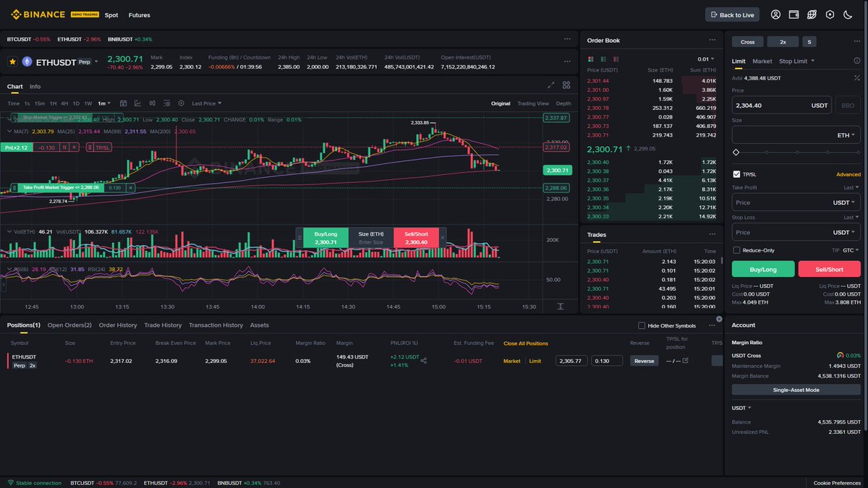Open the 2x leverage button
868x488 pixels.
click(783, 41)
